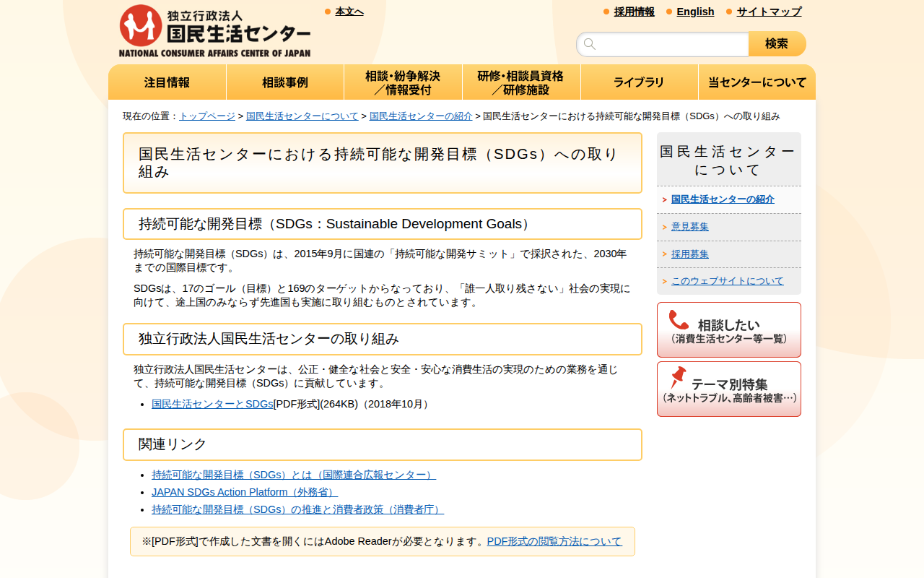Viewport: 924px width, 578px height.
Task: Select 意見募集 in the sidebar
Action: (x=690, y=227)
